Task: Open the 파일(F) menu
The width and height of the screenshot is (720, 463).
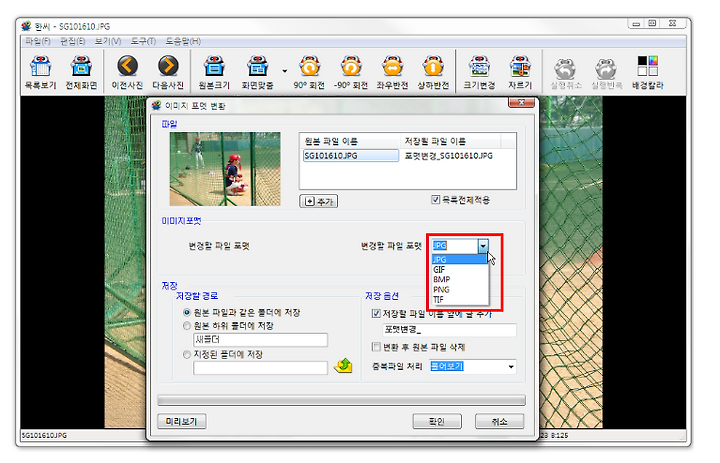Action: click(38, 41)
